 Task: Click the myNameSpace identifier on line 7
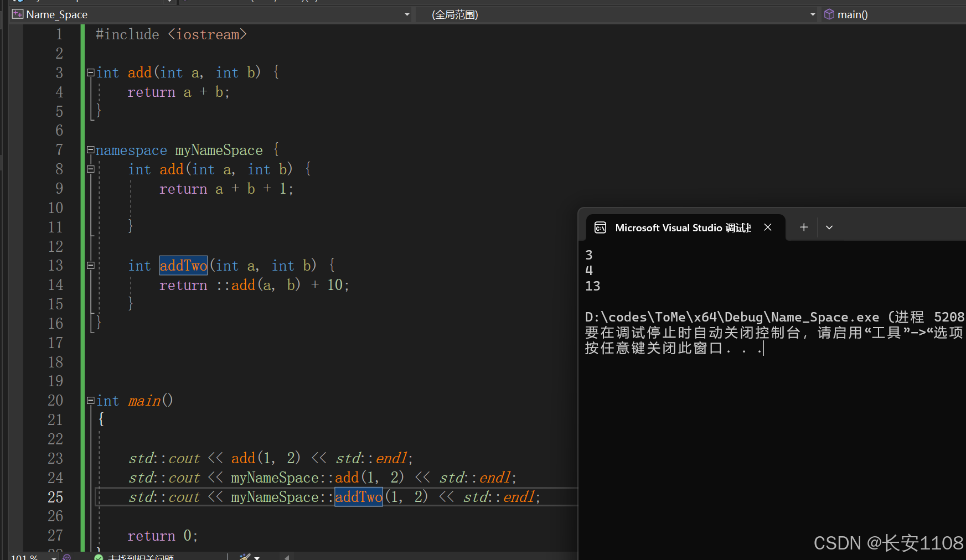pos(219,150)
